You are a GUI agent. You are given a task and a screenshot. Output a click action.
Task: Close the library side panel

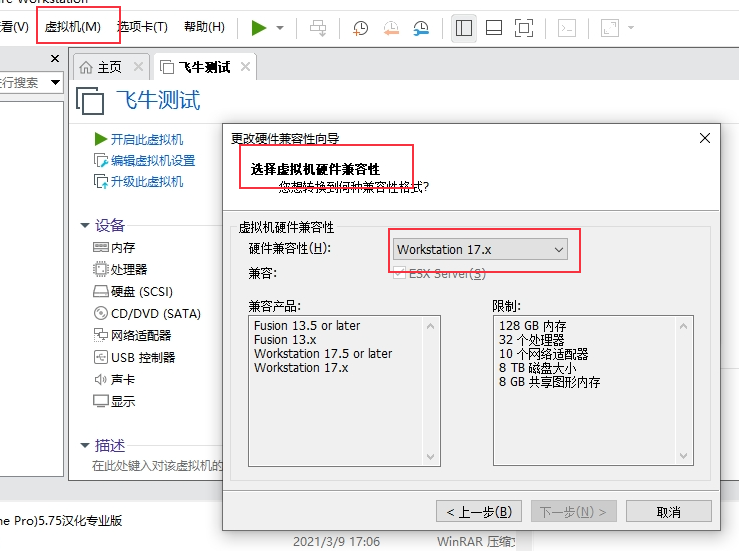click(55, 58)
